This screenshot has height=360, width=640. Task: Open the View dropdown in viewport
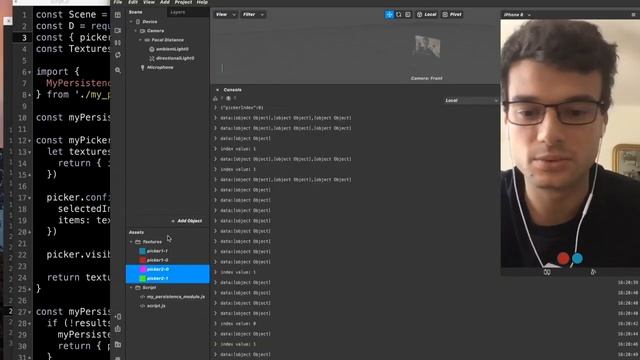tap(225, 14)
